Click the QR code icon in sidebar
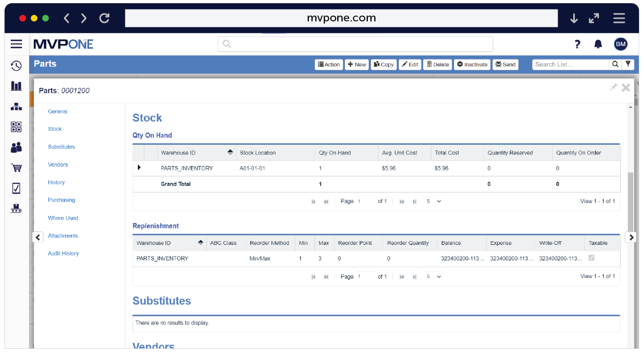 coord(16,127)
